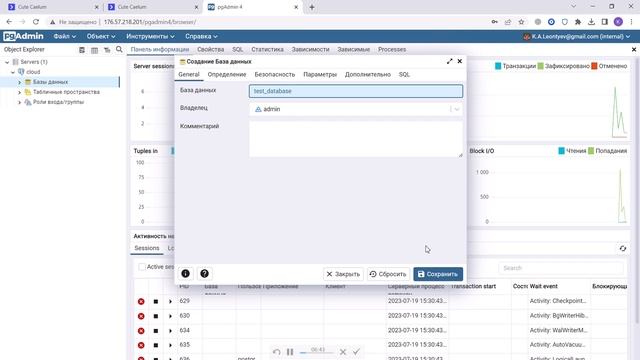This screenshot has width=640, height=360.
Task: Click the Close button in dialog footer
Action: tap(343, 274)
